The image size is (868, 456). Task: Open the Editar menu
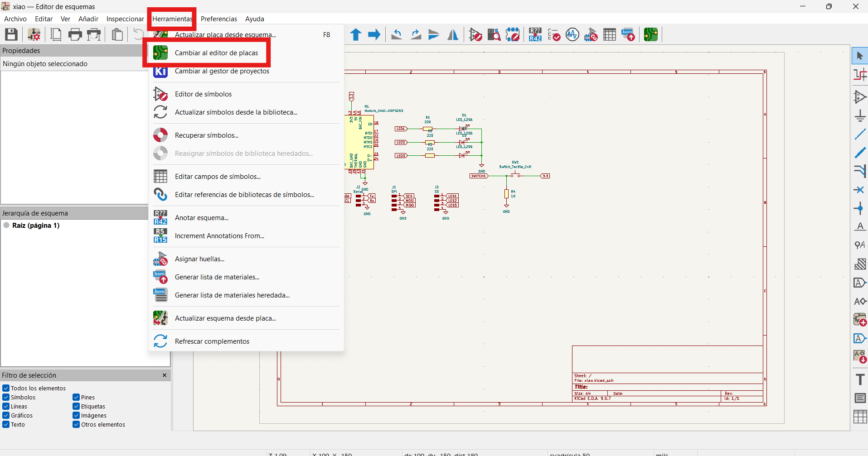[44, 19]
